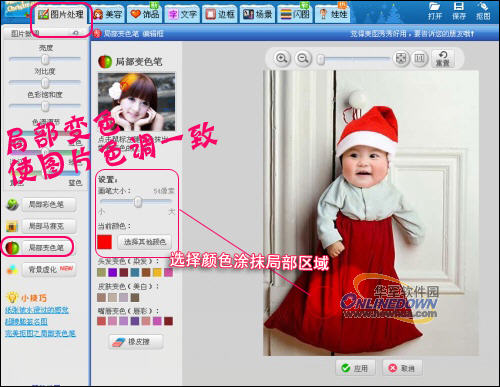Open the 边框 frame tab

[220, 14]
